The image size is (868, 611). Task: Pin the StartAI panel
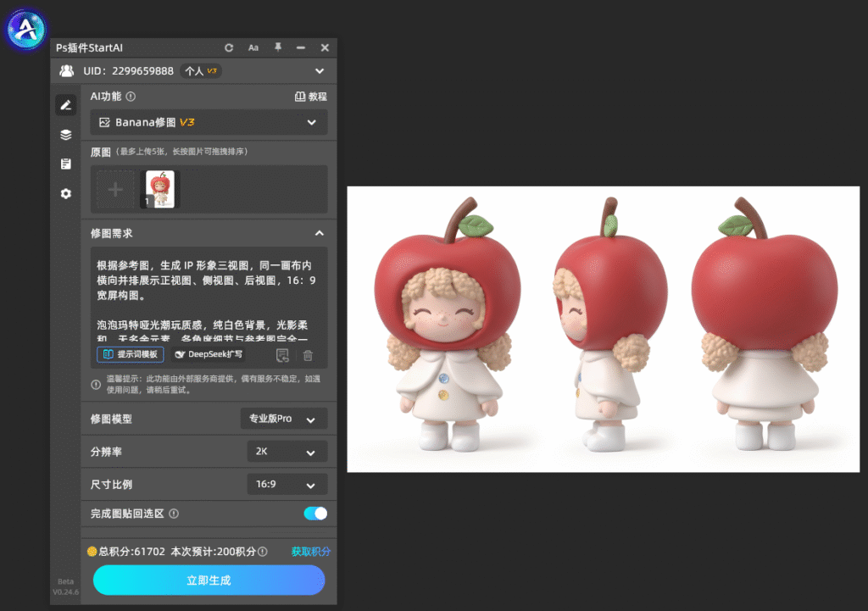pyautogui.click(x=278, y=47)
